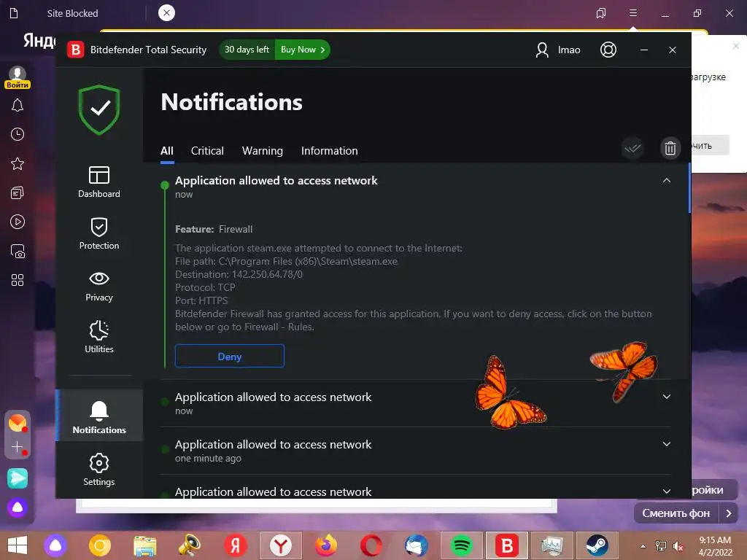747x560 pixels.
Task: Open Steam from the taskbar
Action: click(x=597, y=545)
